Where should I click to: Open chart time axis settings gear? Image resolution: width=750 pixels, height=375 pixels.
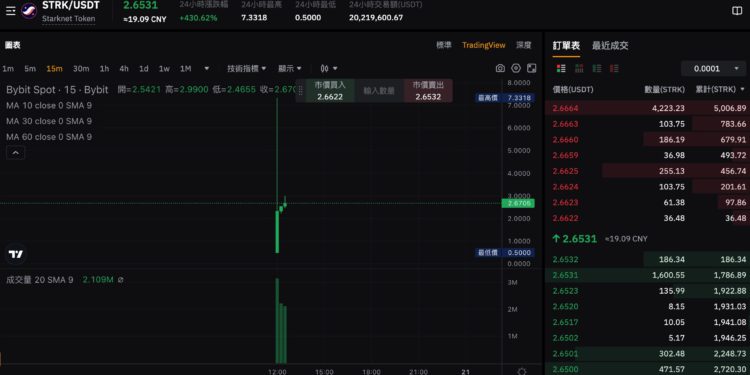522,372
